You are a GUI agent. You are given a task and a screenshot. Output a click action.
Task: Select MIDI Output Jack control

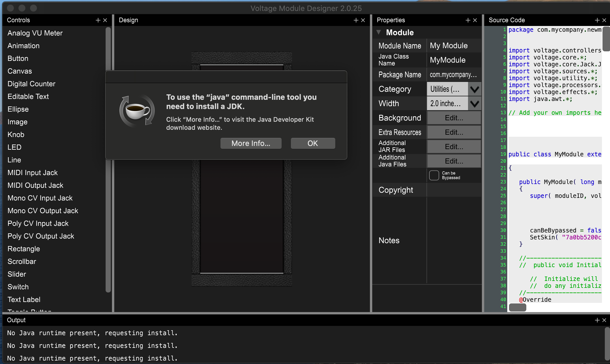tap(35, 185)
